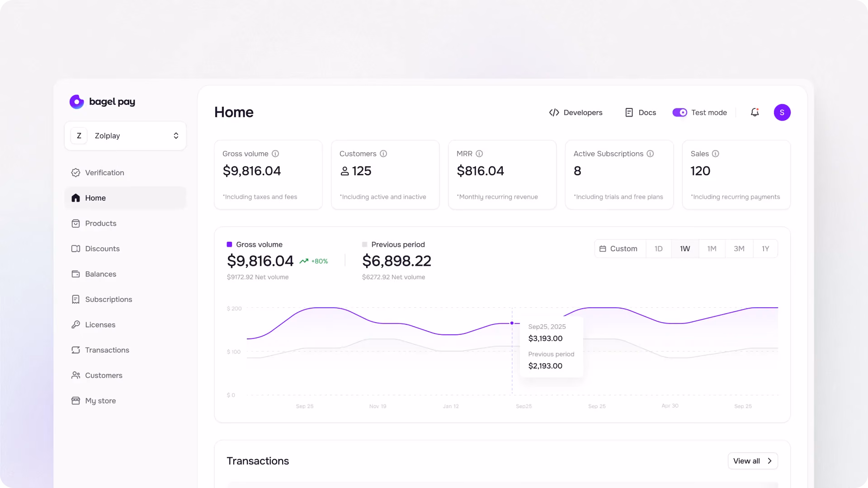Click the Customers people icon in sidebar
This screenshot has height=488, width=868.
point(75,375)
